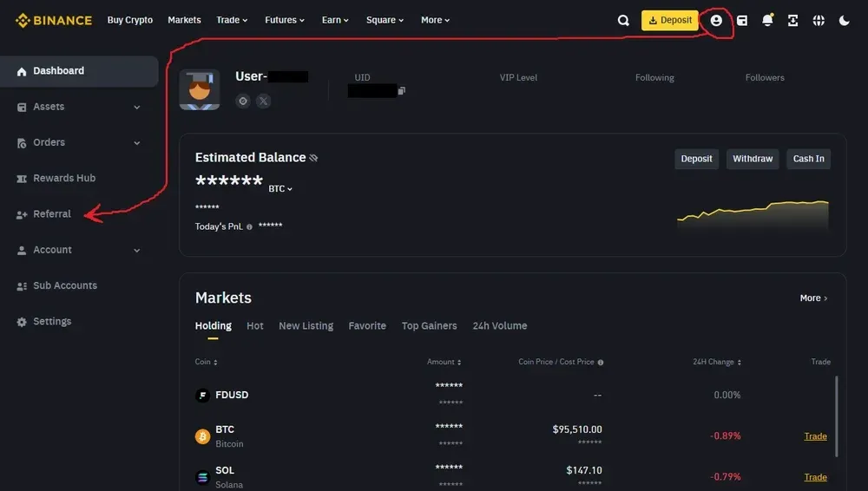868x491 pixels.
Task: Open the download app QR icon
Action: pos(792,21)
